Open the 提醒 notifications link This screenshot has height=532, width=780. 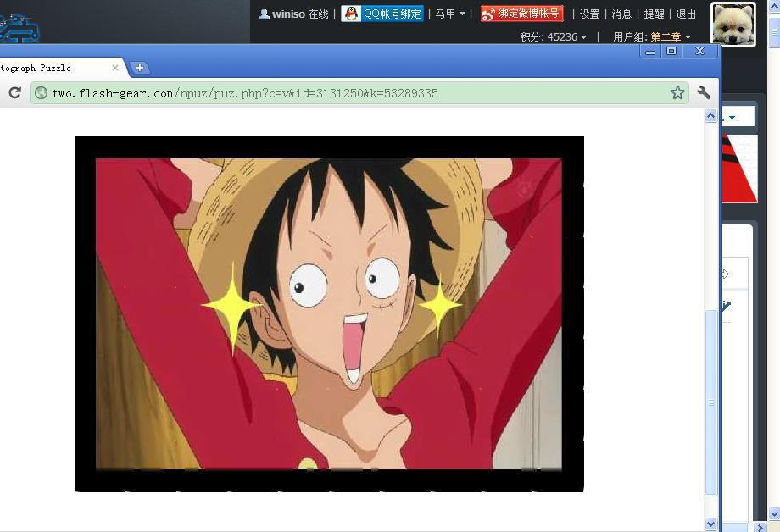[x=654, y=14]
